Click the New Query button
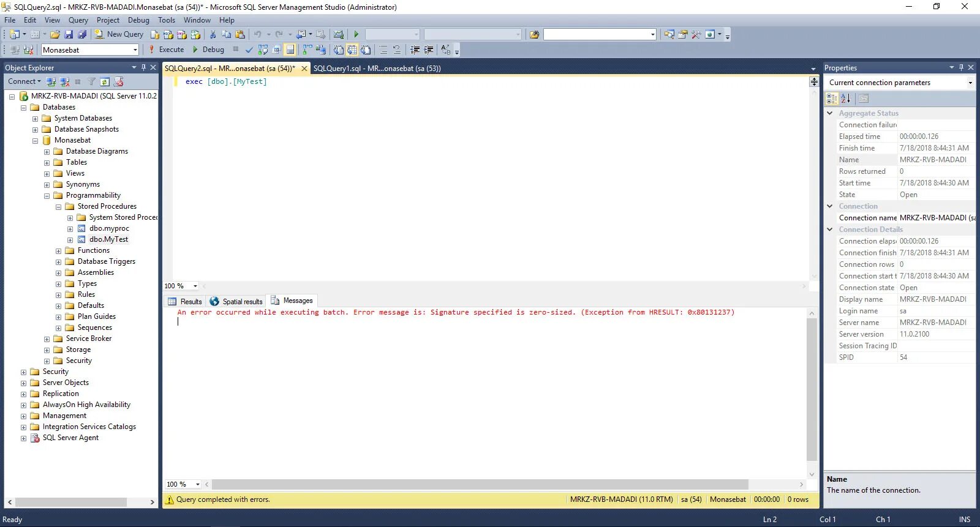 coord(119,34)
